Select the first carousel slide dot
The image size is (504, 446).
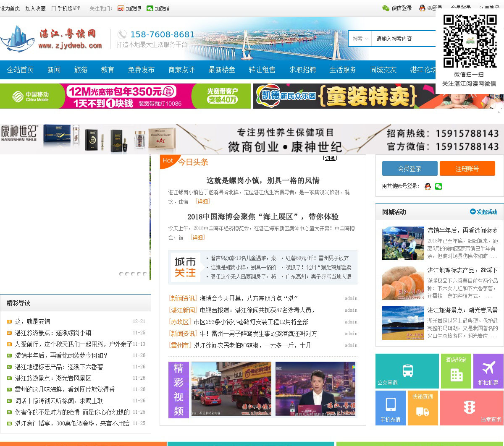coord(121,274)
